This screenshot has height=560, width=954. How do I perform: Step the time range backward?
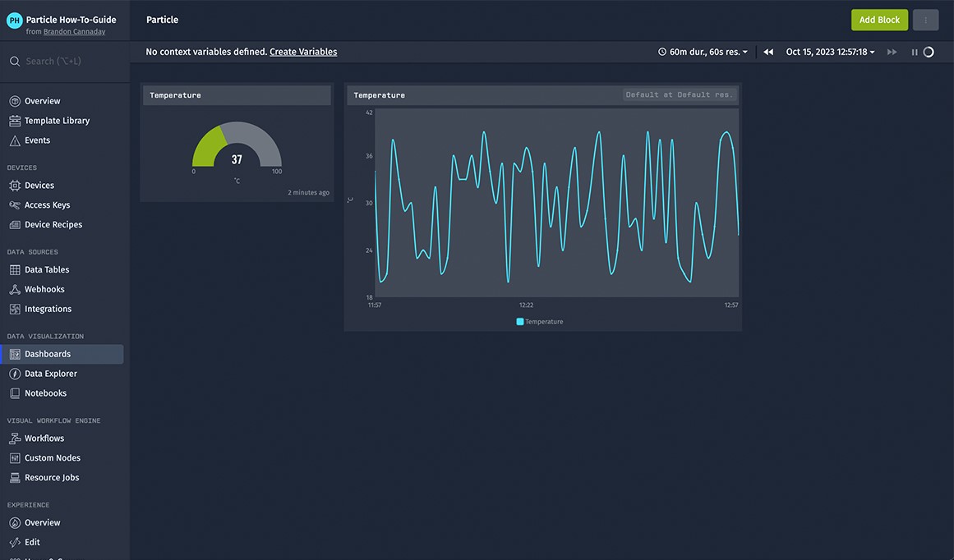coord(768,52)
